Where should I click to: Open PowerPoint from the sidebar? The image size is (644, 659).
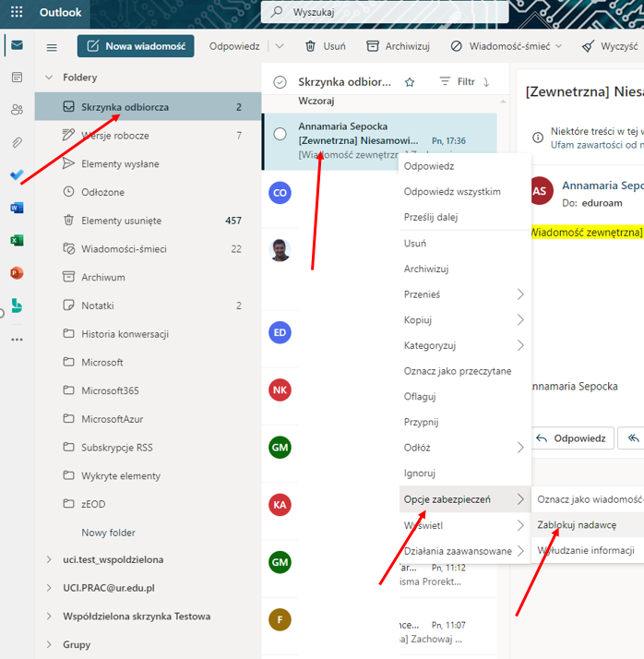tap(17, 273)
